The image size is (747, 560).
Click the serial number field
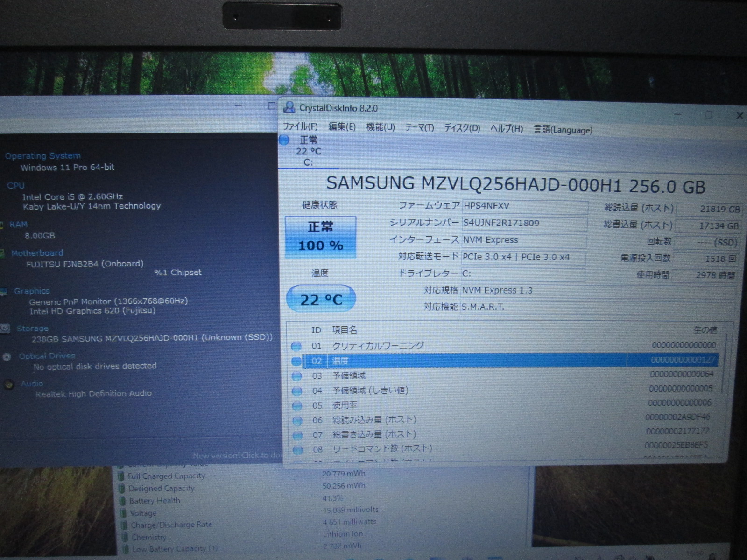[524, 224]
